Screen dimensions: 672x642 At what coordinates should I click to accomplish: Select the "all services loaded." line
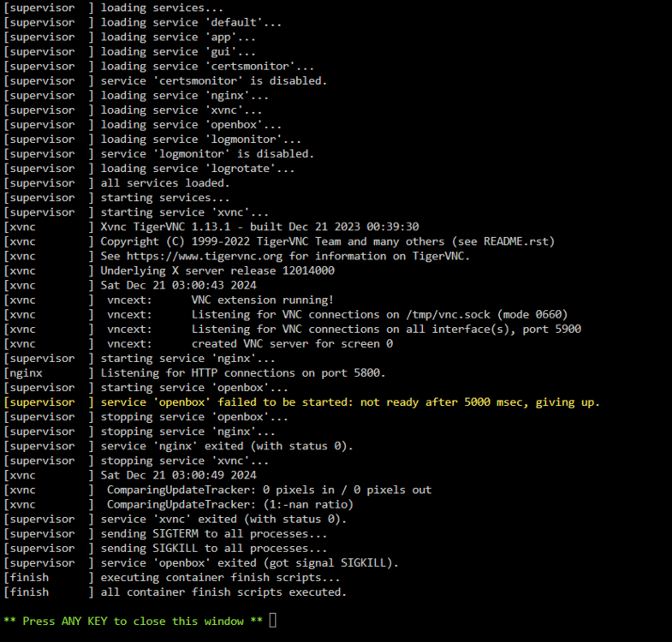click(116, 182)
